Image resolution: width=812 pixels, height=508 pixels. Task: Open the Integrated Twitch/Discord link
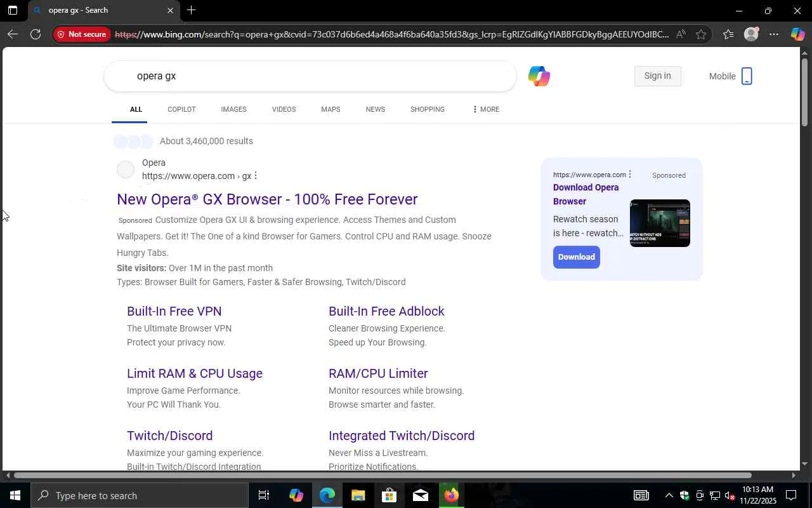[x=402, y=436]
